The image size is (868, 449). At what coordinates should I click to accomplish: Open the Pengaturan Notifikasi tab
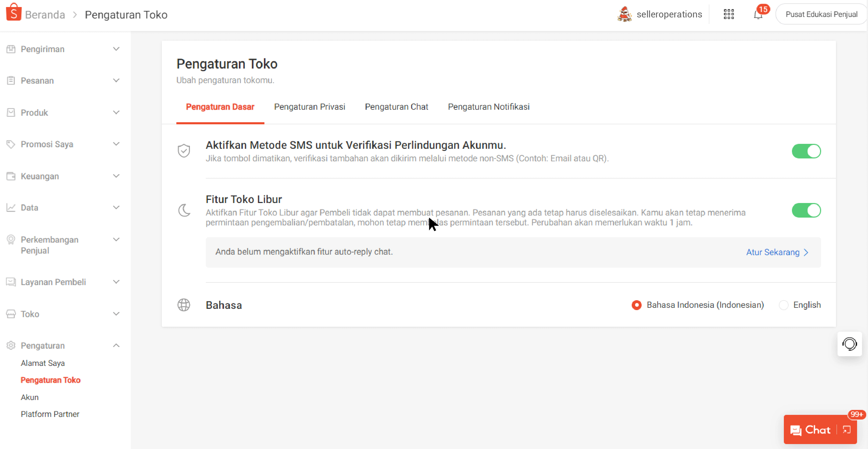pyautogui.click(x=488, y=107)
